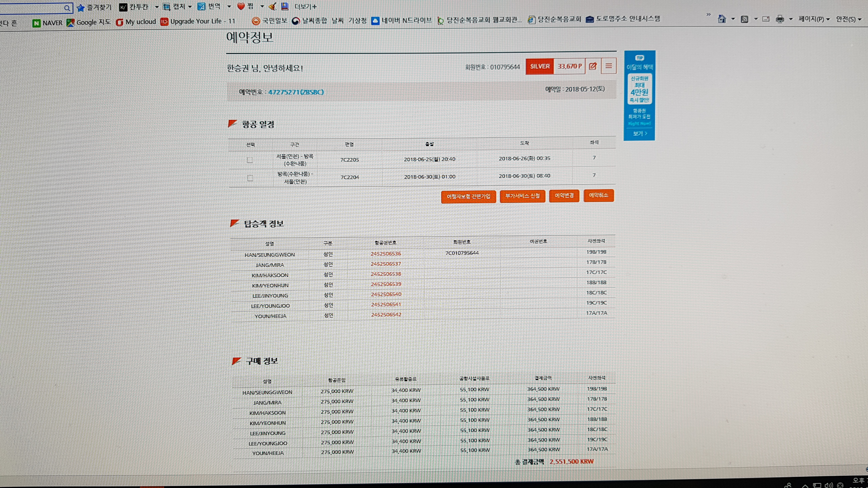Click the edit pencil icon beside points

click(x=593, y=66)
